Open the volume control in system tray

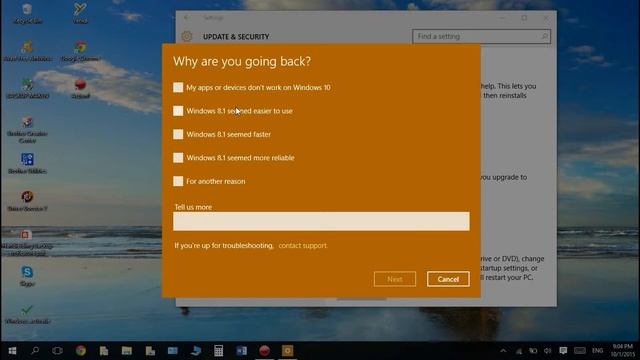(548, 351)
